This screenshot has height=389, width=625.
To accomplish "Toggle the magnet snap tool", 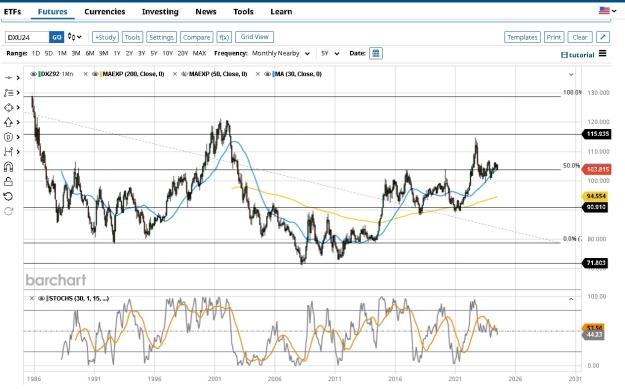I will point(8,167).
